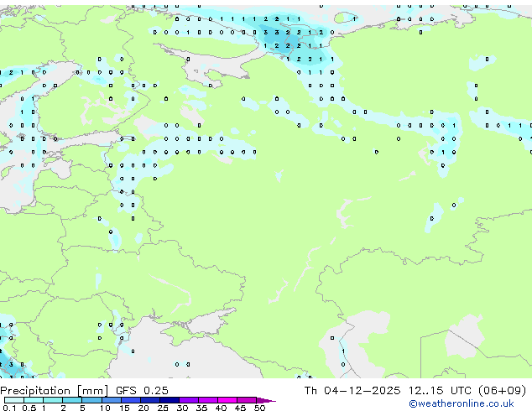Pick the legend swatch between 0.1 and 0.5
The width and height of the screenshot is (532, 411).
(14, 400)
